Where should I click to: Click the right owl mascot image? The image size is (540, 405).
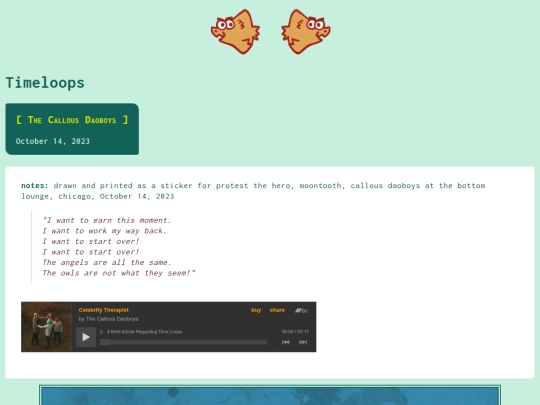pyautogui.click(x=305, y=32)
